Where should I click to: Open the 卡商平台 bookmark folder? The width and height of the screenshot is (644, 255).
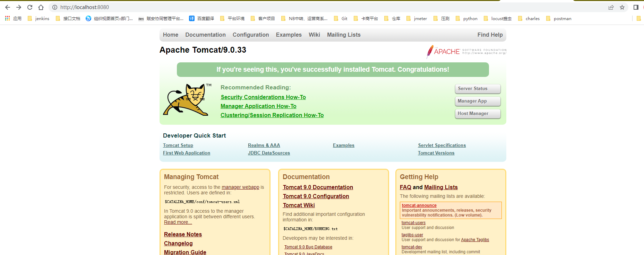pos(366,18)
